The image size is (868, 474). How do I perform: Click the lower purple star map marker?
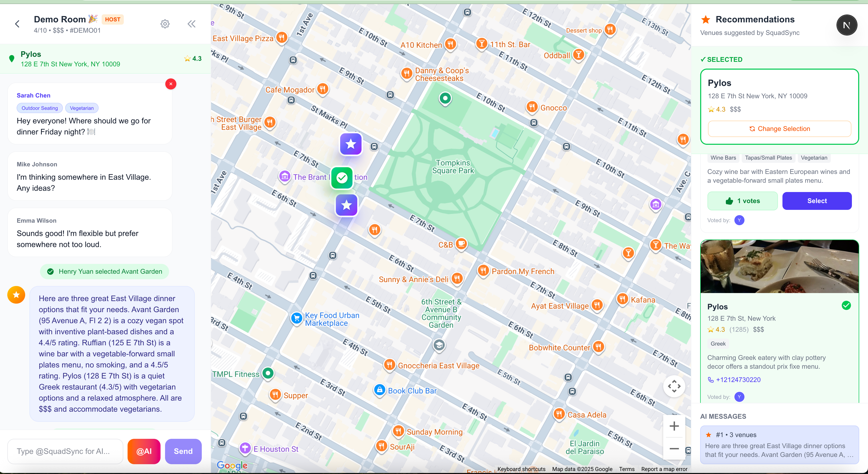click(346, 205)
